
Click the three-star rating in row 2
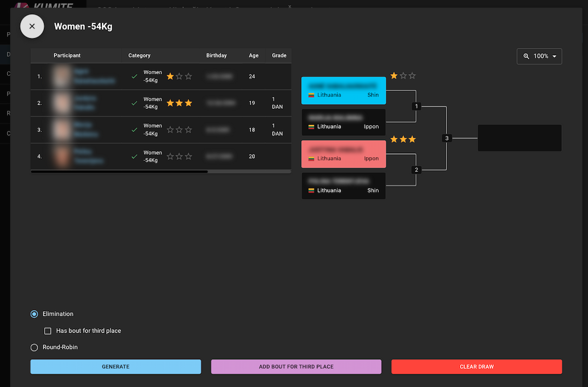tap(179, 103)
